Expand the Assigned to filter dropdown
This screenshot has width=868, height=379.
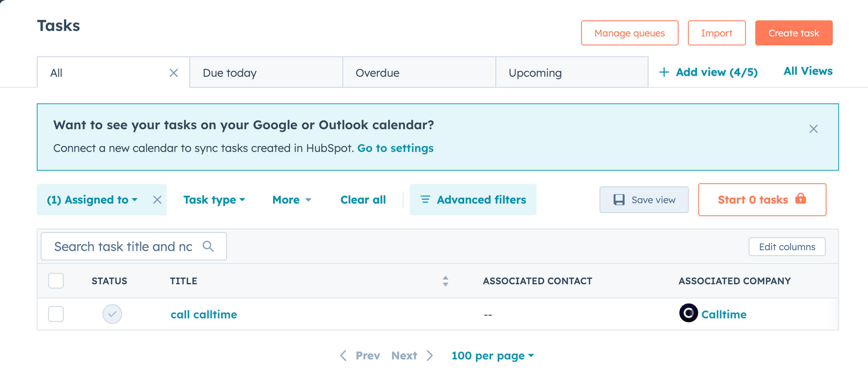point(92,200)
